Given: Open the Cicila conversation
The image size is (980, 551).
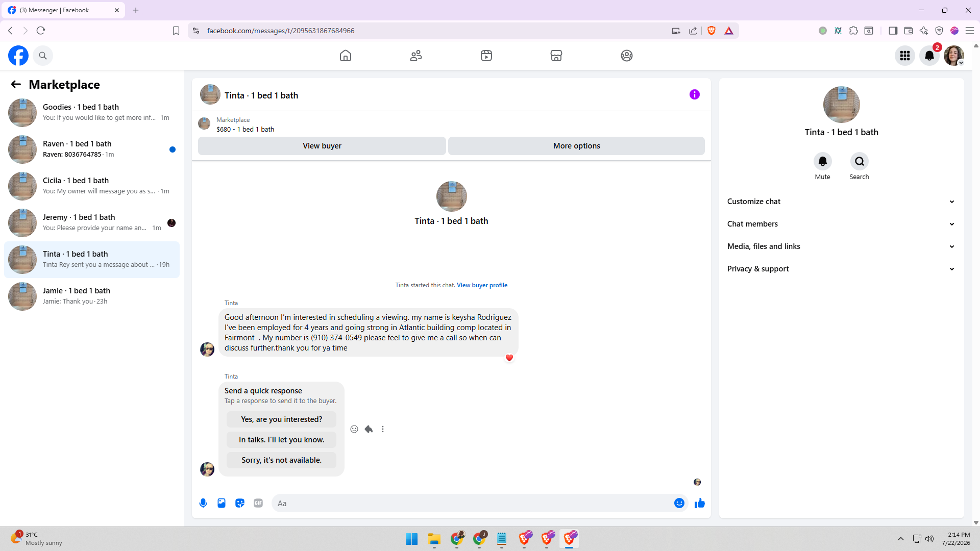Looking at the screenshot, I should coord(92,186).
